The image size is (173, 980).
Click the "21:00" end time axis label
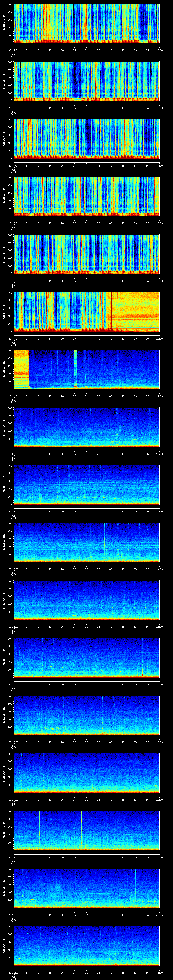click(x=159, y=396)
